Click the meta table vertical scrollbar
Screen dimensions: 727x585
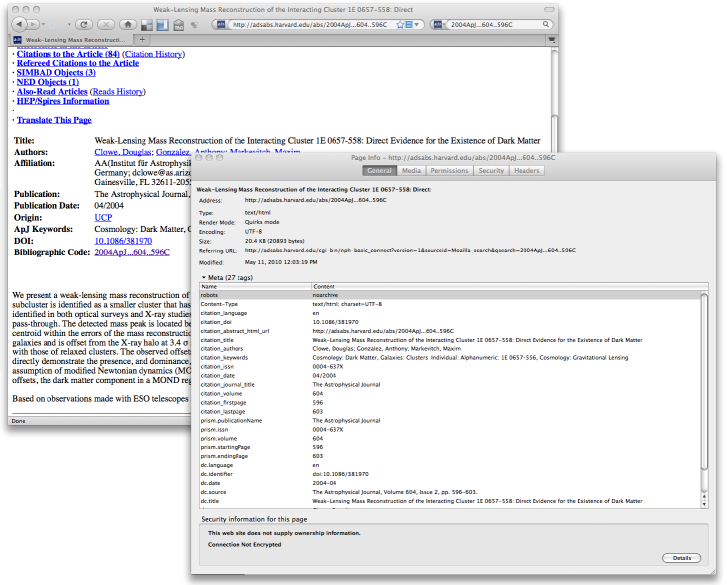pos(705,400)
